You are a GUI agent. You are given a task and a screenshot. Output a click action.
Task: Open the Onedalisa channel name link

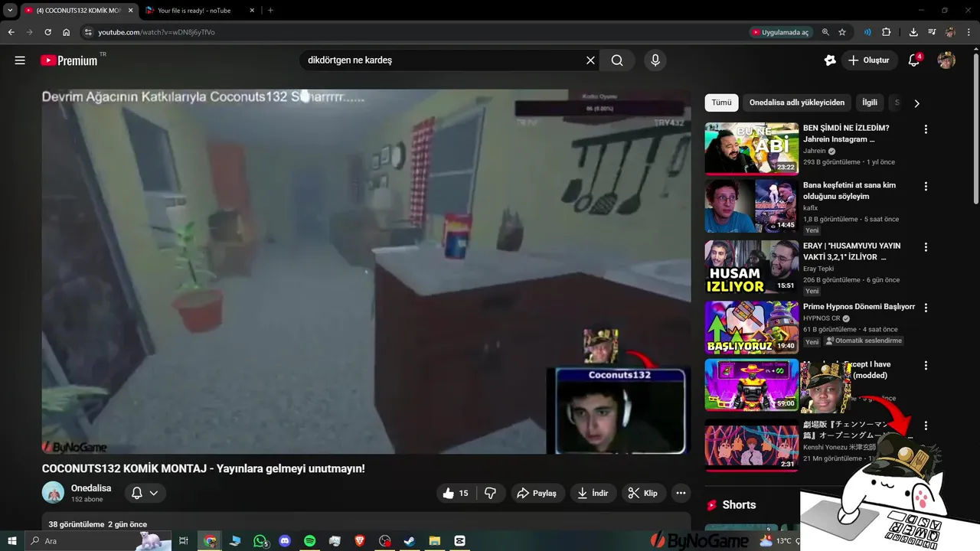tap(91, 488)
